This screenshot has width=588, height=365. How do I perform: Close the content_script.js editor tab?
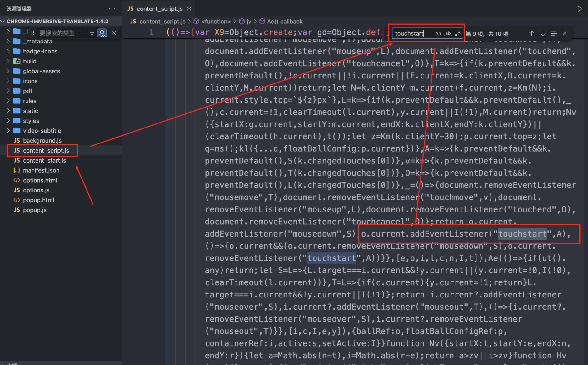[x=189, y=9]
